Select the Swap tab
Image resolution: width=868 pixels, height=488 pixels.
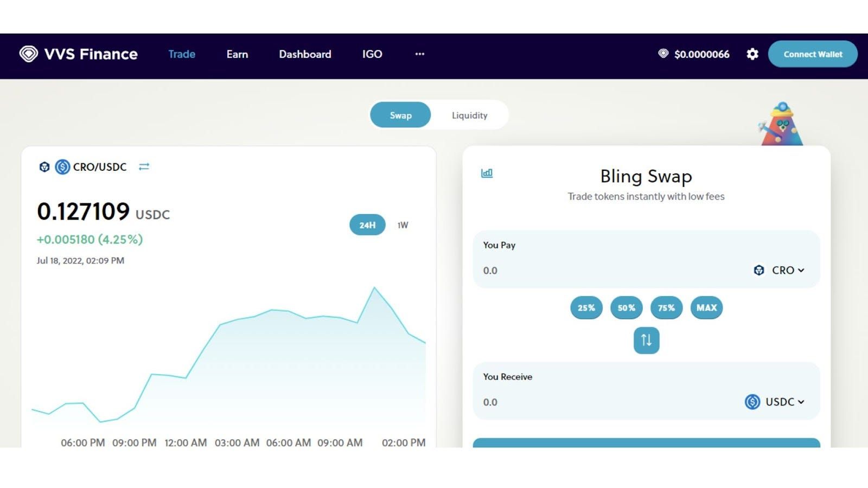pyautogui.click(x=400, y=115)
